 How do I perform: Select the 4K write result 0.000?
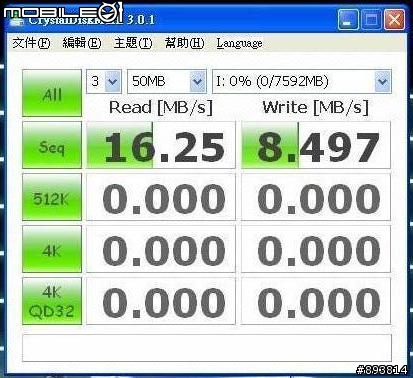pyautogui.click(x=316, y=249)
